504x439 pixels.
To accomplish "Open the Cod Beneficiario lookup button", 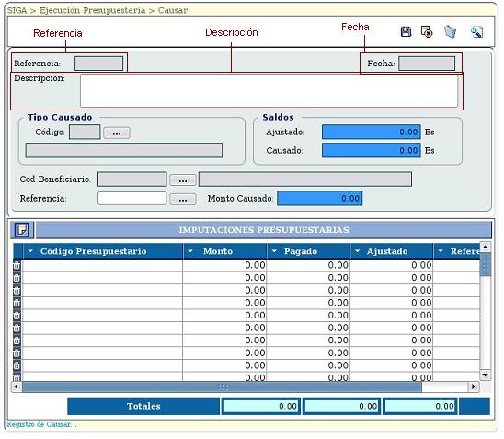I will click(183, 179).
